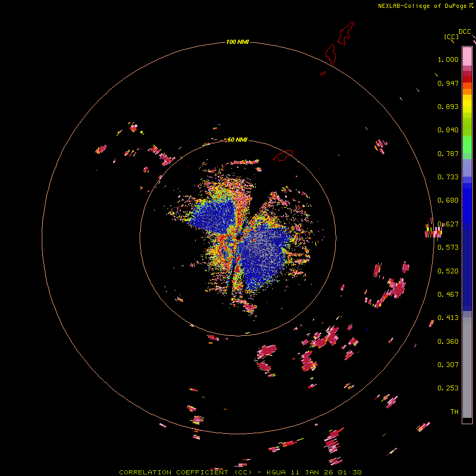The image size is (476, 476).
Task: Select the 0.467 scale label
Action: coord(448,295)
